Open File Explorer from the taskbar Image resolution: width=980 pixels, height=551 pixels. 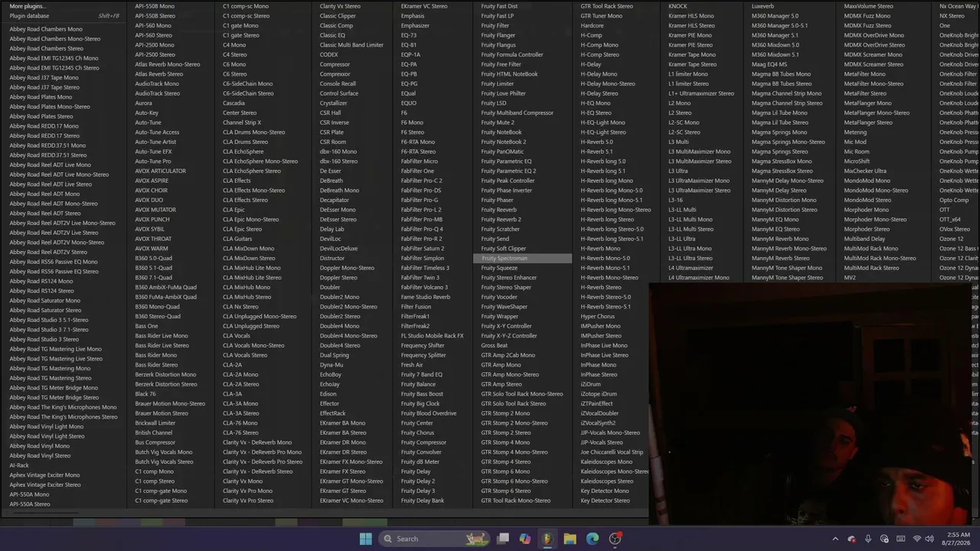570,539
